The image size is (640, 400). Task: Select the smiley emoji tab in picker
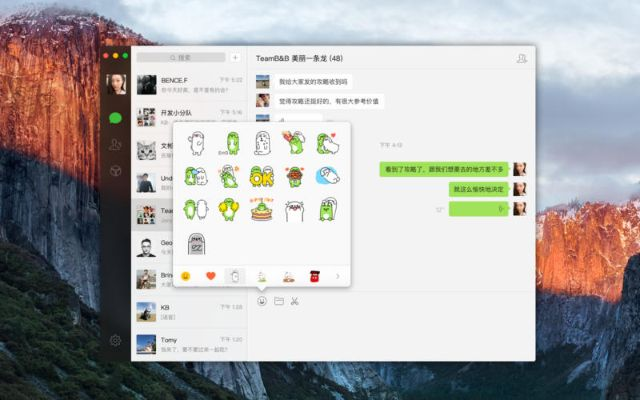pyautogui.click(x=185, y=276)
